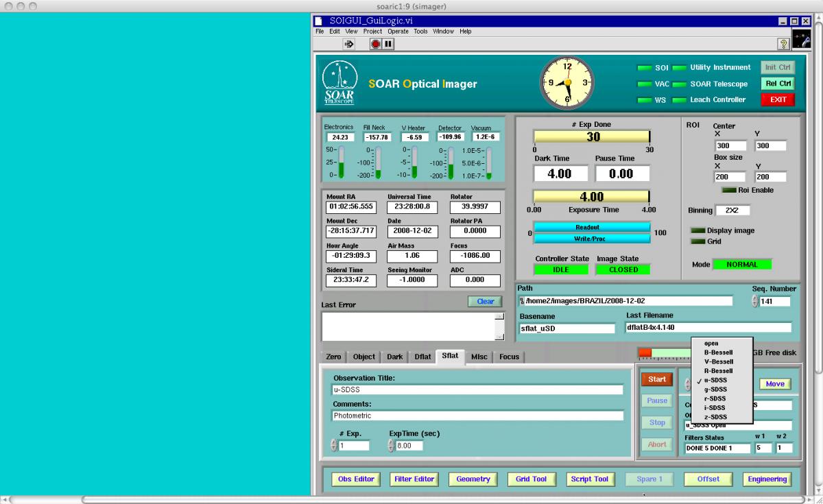
Task: Open the File menu
Action: [320, 32]
